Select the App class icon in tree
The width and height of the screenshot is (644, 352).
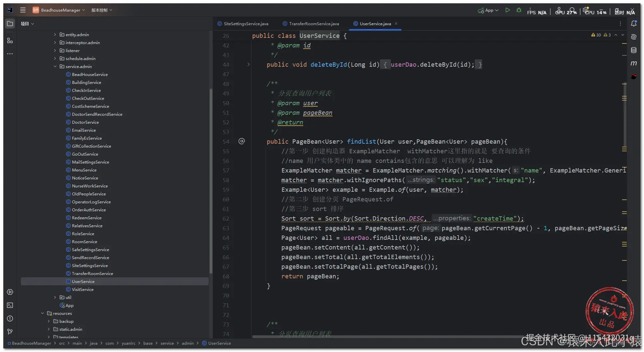click(62, 305)
